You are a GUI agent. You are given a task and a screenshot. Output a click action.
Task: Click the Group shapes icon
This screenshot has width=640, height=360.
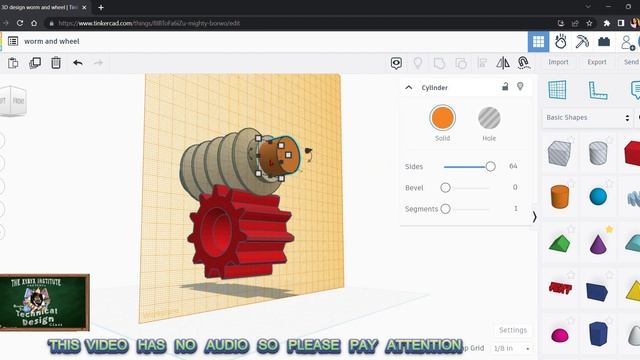coord(439,63)
